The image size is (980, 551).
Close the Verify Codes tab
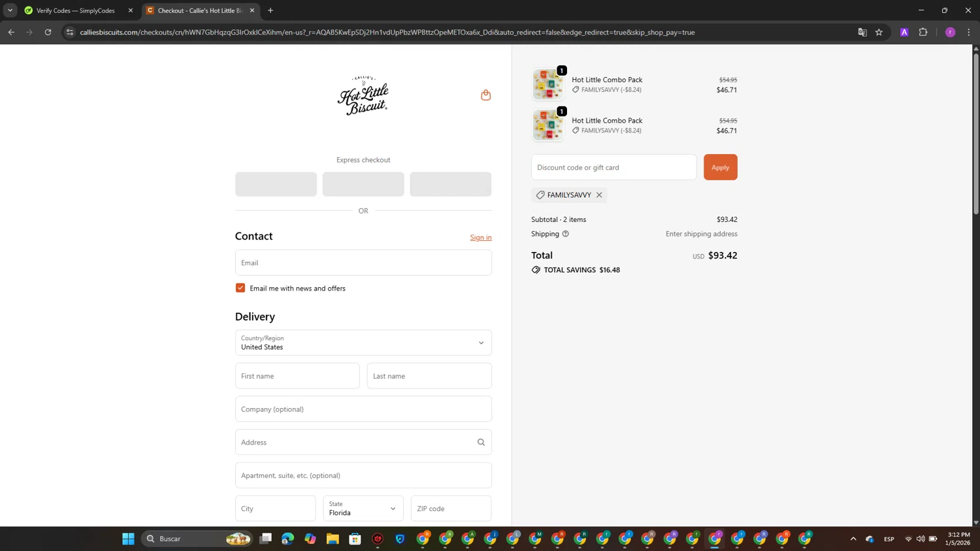(x=131, y=10)
